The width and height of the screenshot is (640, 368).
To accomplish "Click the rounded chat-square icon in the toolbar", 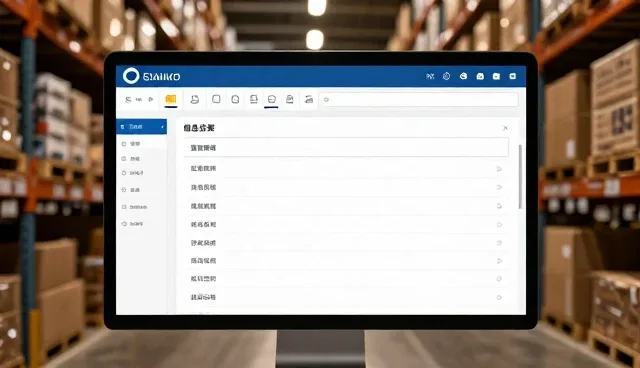I will 235,99.
